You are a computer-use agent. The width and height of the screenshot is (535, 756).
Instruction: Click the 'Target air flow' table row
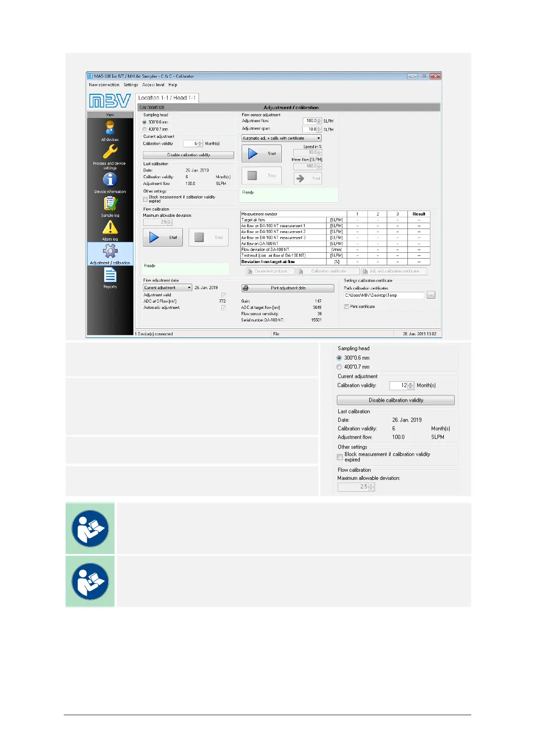[335, 220]
